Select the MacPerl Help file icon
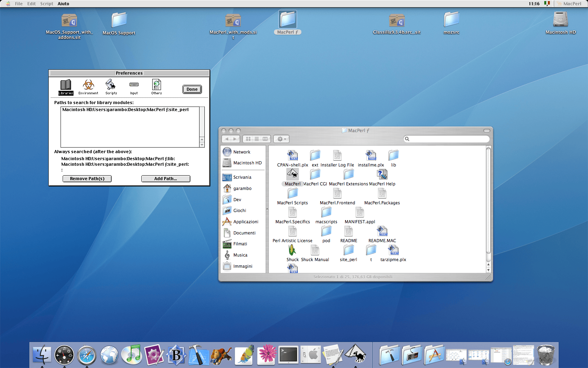The width and height of the screenshot is (588, 368). tap(382, 174)
